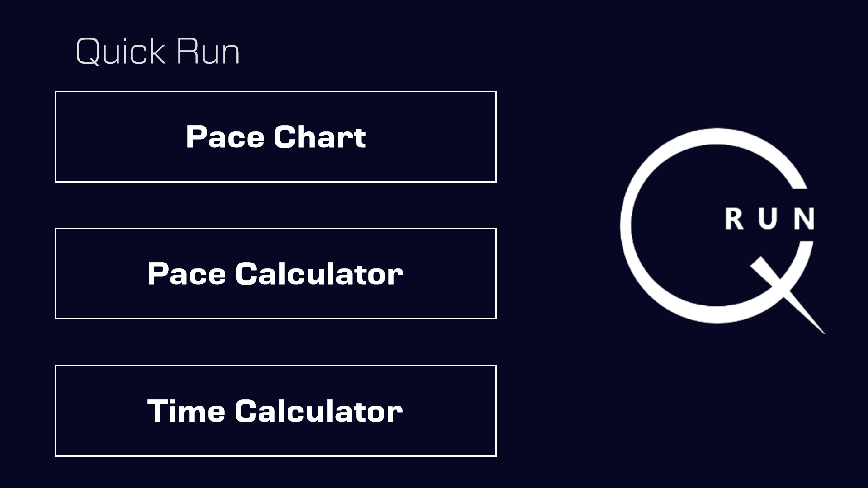Click the word "Time" in the last button
868x488 pixels.
(186, 411)
